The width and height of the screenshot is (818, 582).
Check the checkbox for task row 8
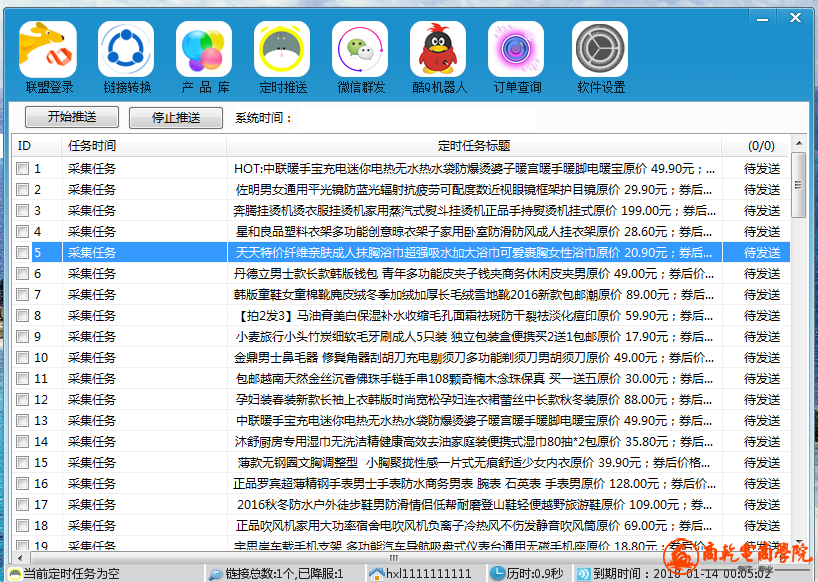click(x=22, y=316)
